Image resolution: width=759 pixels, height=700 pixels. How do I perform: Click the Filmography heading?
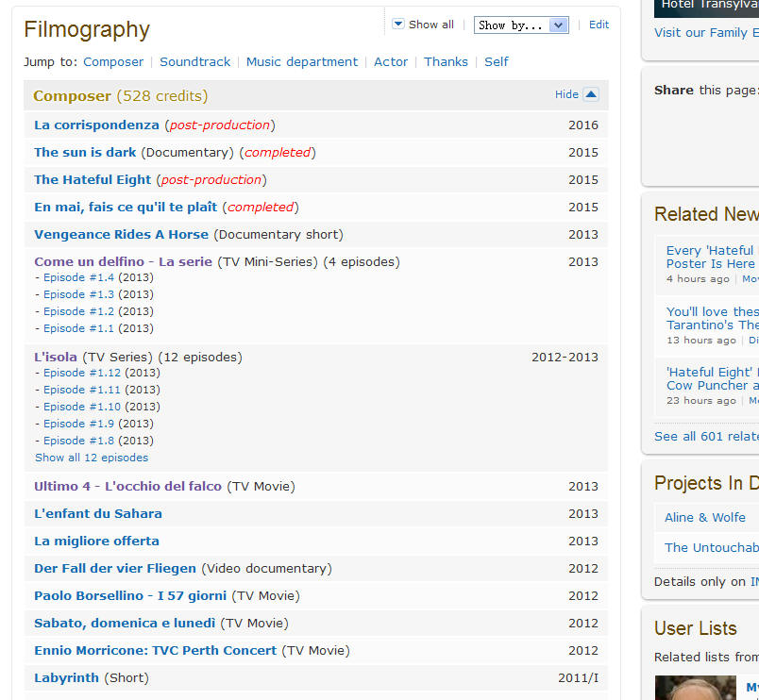tap(87, 29)
